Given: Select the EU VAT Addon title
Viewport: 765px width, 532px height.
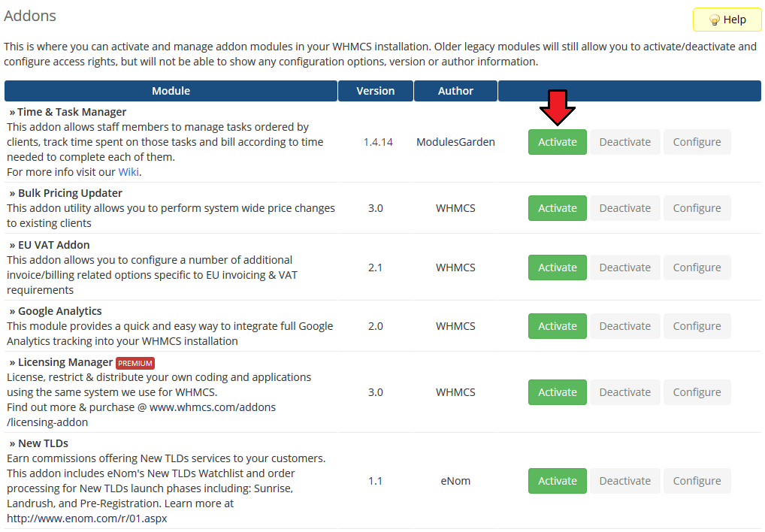Looking at the screenshot, I should point(53,245).
